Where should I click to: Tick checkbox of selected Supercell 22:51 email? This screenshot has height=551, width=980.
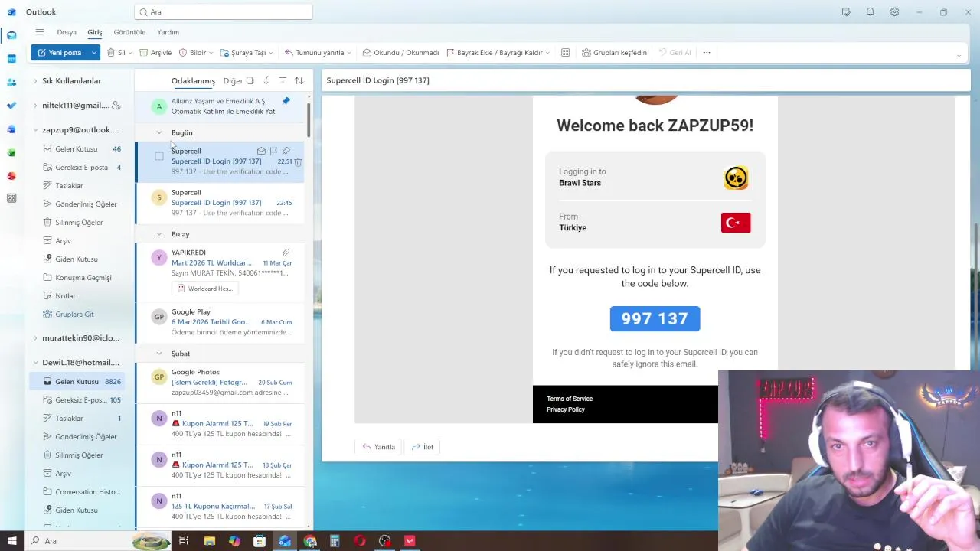[x=159, y=156]
